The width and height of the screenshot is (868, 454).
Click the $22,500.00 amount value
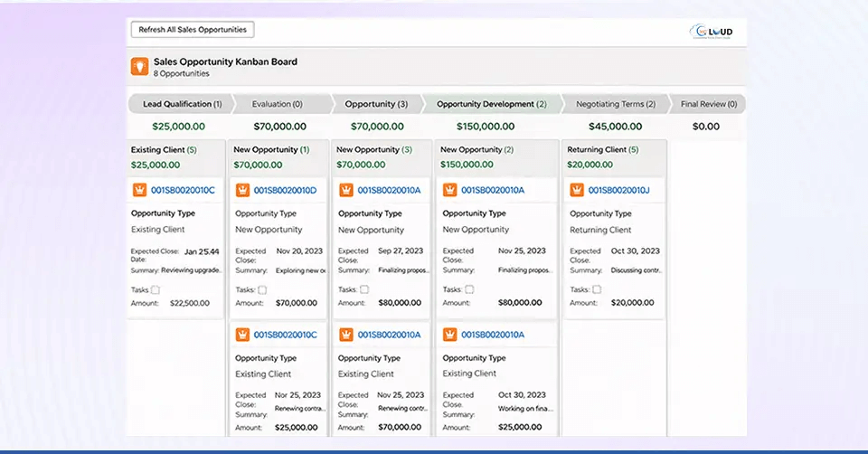coord(190,303)
